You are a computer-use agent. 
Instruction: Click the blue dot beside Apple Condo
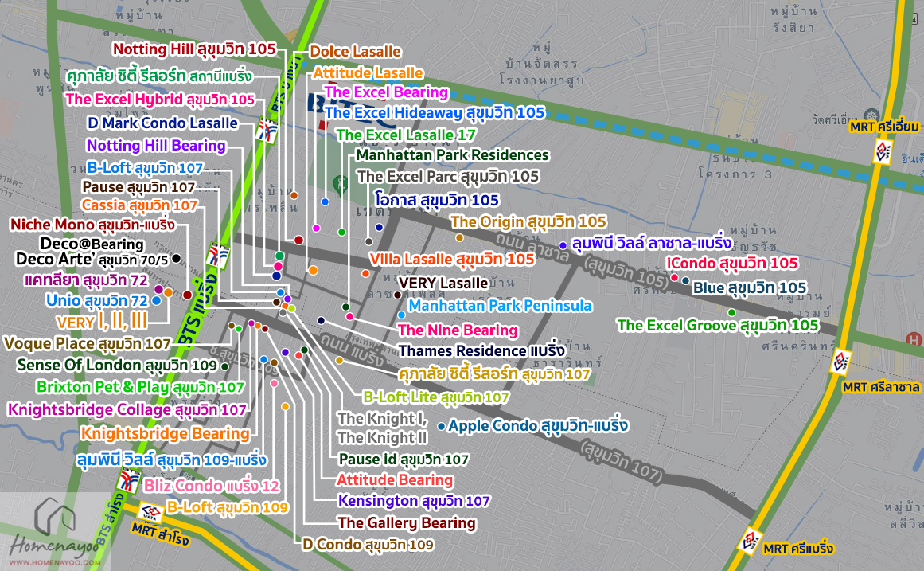(x=442, y=426)
